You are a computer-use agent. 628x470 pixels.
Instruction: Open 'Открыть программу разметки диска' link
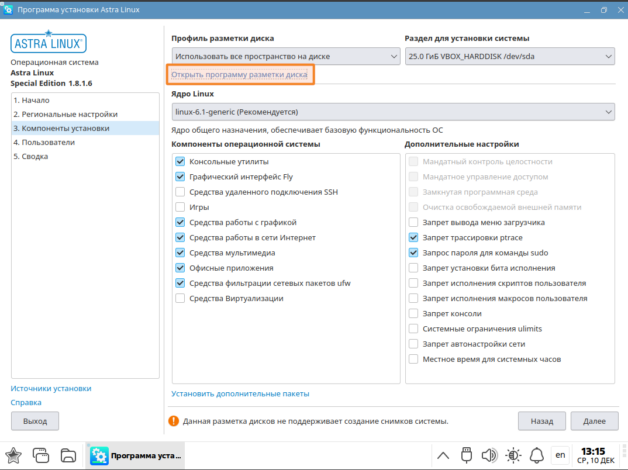(240, 74)
